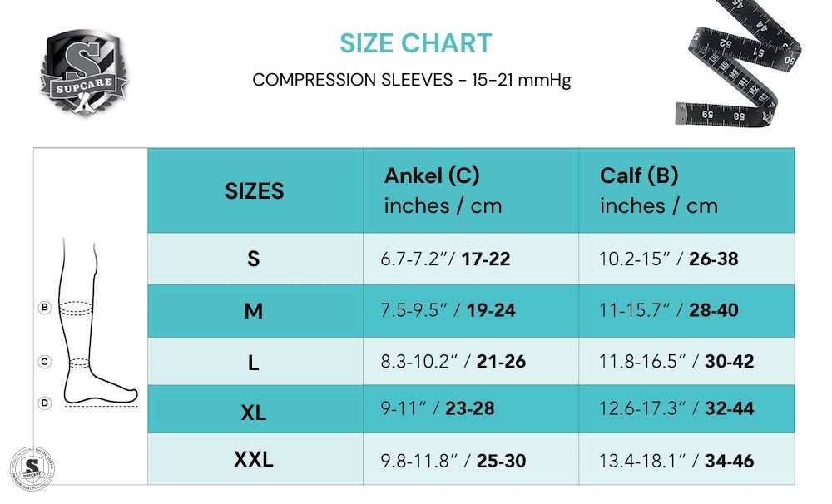Click the circled D foot marker
Viewport: 832px width, 504px height.
[x=45, y=403]
